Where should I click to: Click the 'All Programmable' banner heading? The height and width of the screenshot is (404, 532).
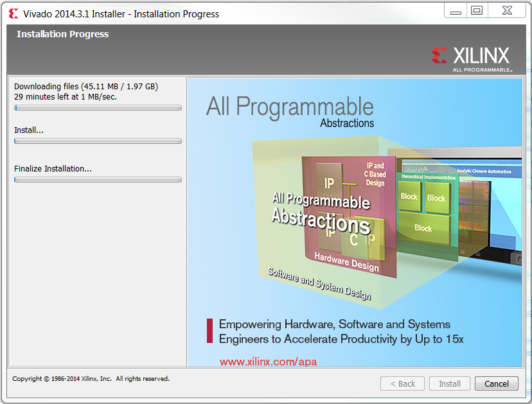[290, 107]
